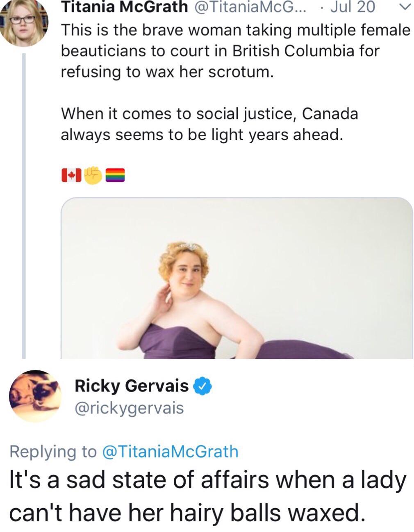Click Ricky Gervais's cat profile picture
This screenshot has width=414, height=532.
tap(35, 396)
